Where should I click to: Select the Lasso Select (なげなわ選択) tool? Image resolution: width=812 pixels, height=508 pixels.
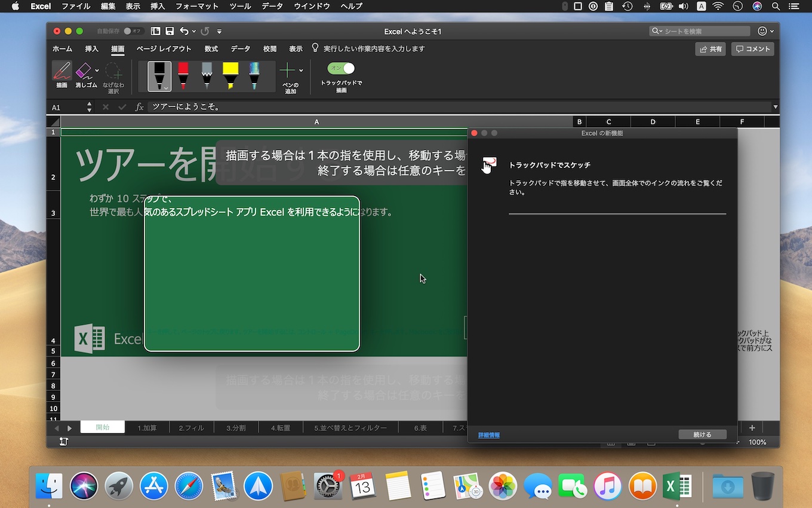pos(113,77)
